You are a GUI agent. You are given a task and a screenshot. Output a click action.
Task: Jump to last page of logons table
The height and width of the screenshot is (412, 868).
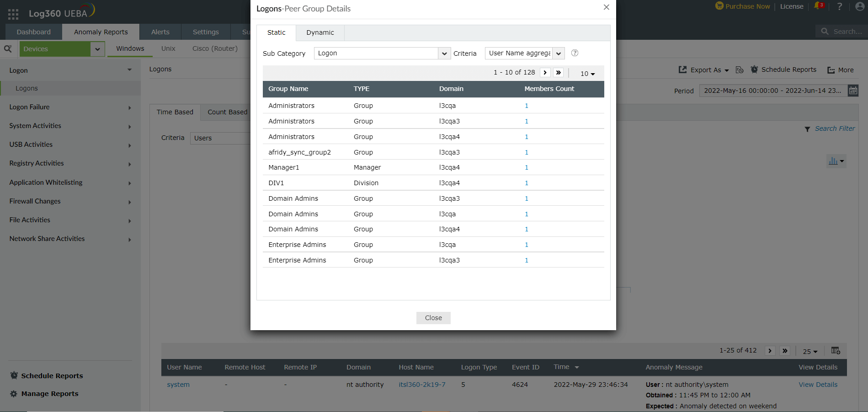pyautogui.click(x=785, y=351)
